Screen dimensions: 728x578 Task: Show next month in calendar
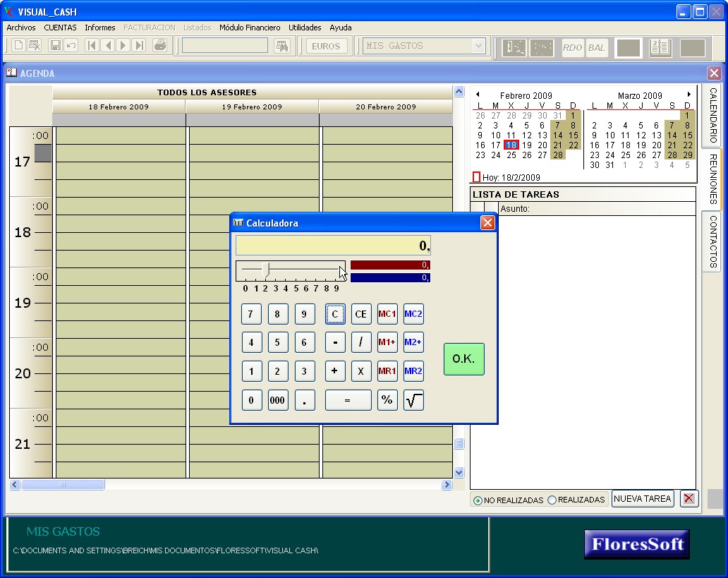click(x=689, y=95)
